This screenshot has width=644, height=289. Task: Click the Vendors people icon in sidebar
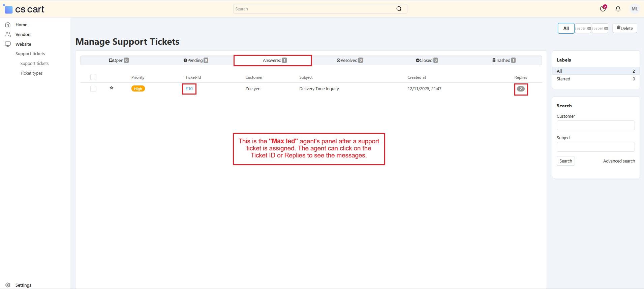[8, 34]
